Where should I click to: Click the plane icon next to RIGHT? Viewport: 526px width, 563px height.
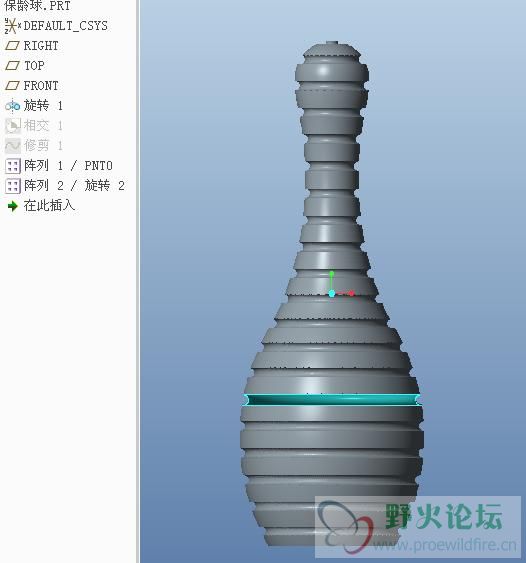(12, 46)
